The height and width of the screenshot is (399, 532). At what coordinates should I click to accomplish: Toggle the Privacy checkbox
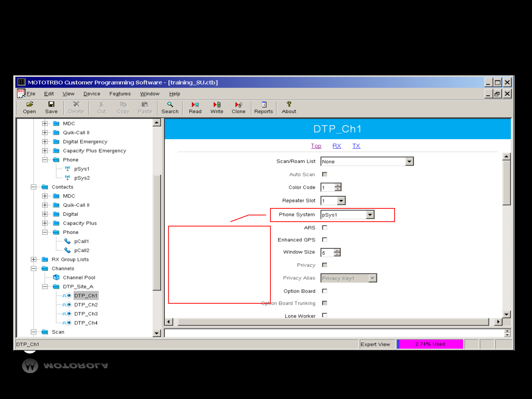325,265
